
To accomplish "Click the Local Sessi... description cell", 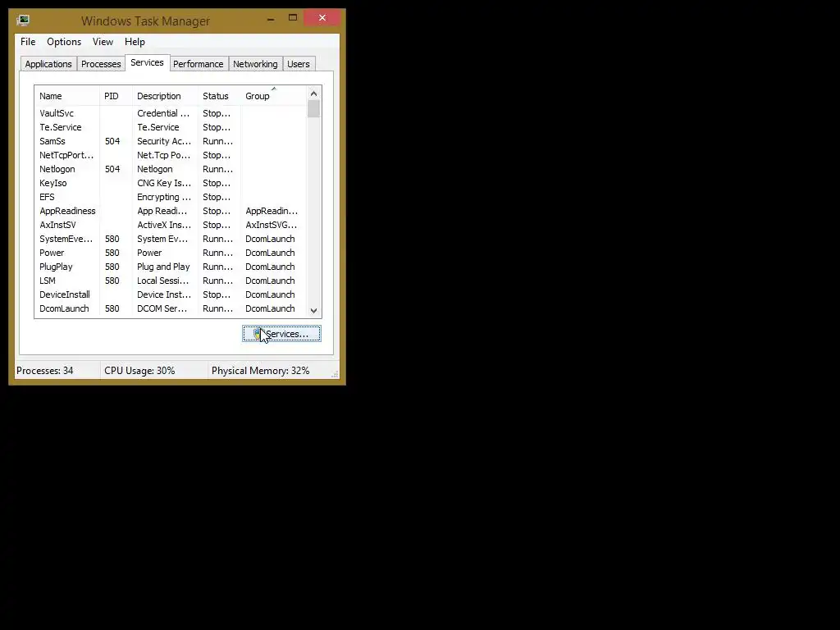I will tap(163, 281).
